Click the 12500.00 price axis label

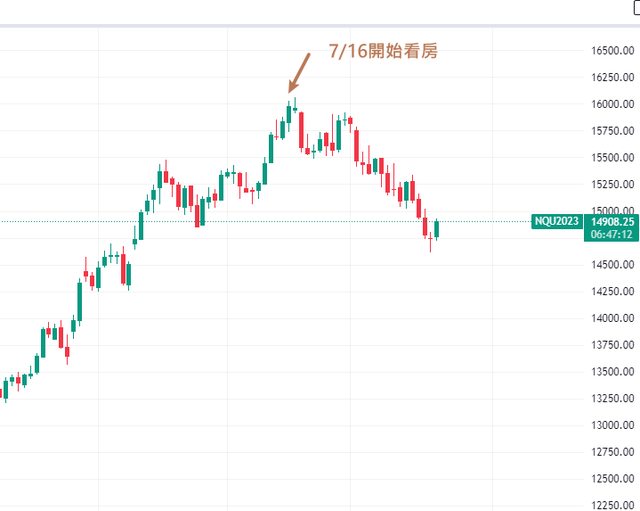click(612, 479)
